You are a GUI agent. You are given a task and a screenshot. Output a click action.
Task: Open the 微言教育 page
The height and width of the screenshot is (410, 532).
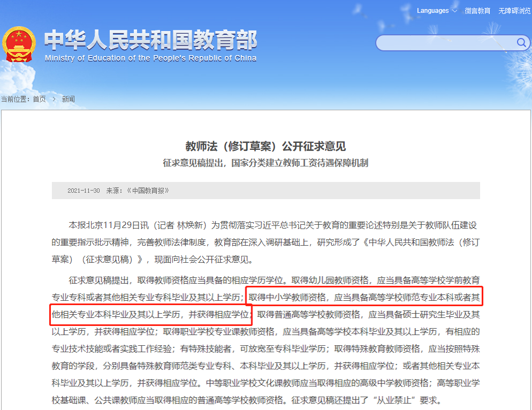[x=478, y=10]
